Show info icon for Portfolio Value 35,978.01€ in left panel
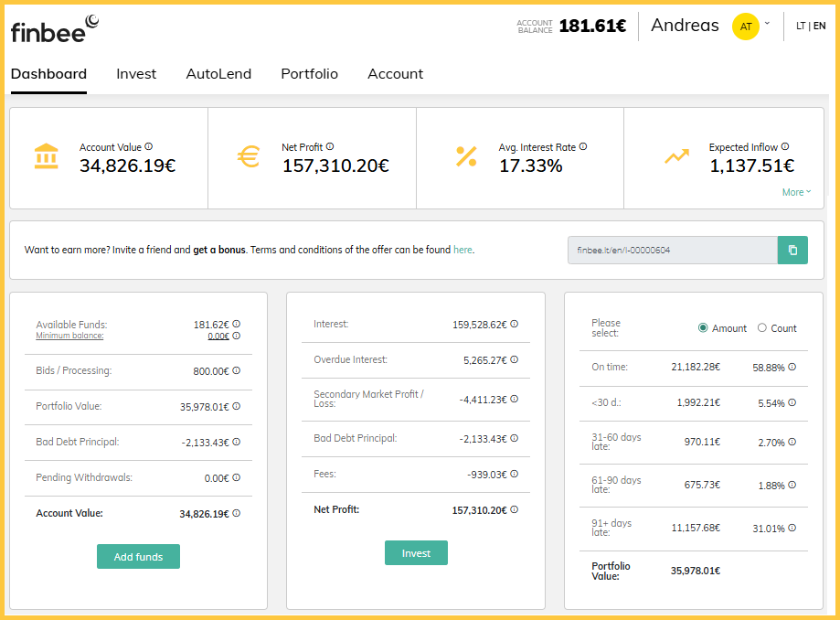 236,406
